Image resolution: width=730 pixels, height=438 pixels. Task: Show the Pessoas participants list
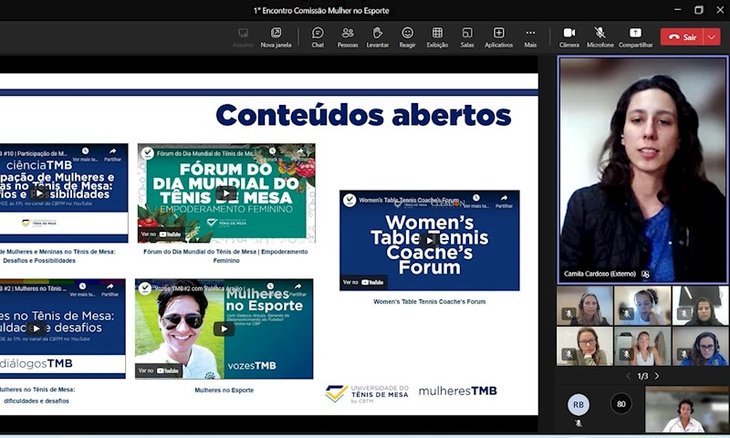click(348, 37)
